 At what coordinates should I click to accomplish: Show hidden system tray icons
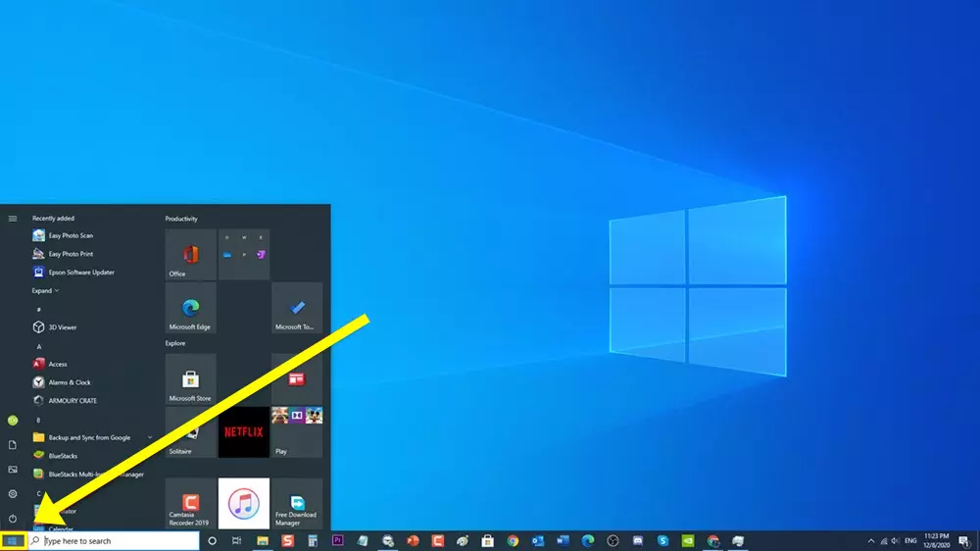[870, 541]
